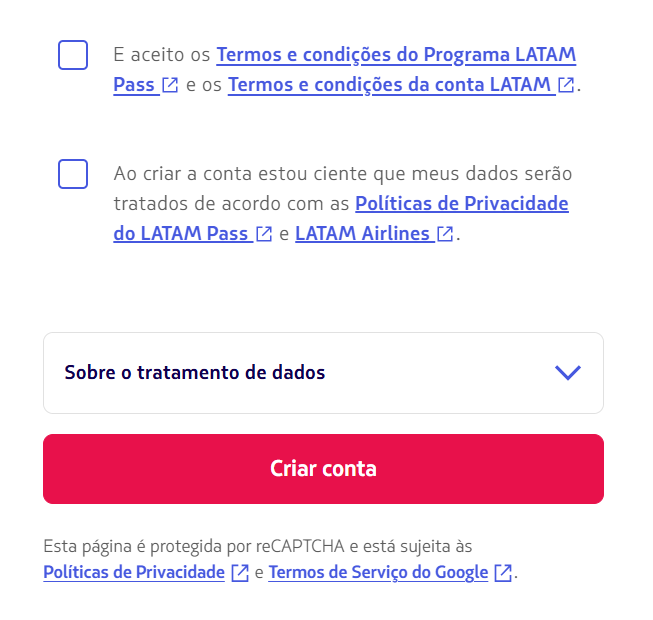Open the LATAM Airlines privacy link

click(x=362, y=235)
